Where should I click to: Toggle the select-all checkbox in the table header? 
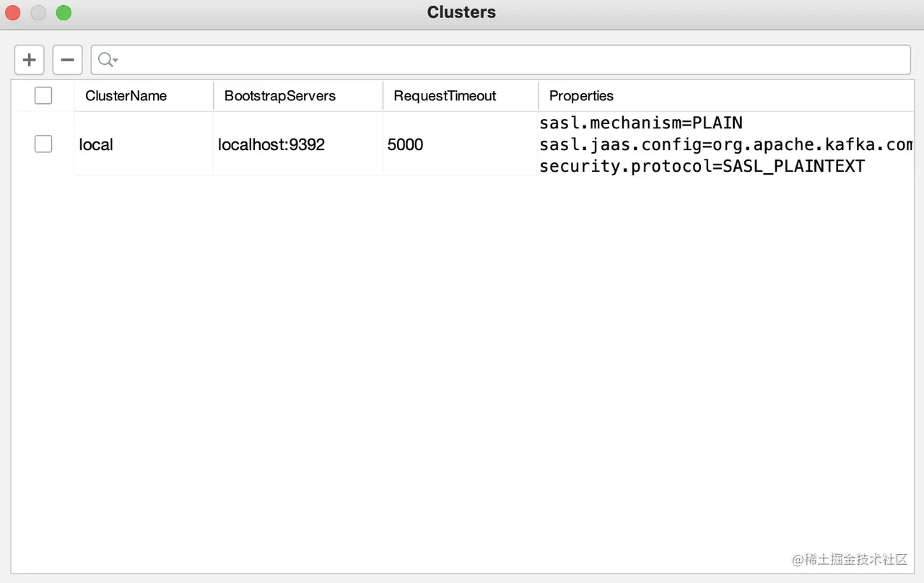coord(43,95)
